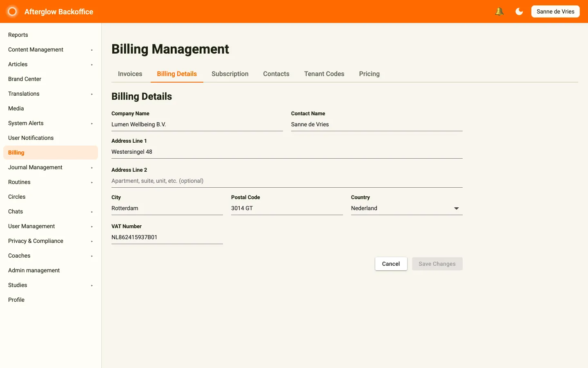Expand the Articles submenu arrow
This screenshot has width=588, height=368.
coord(92,65)
